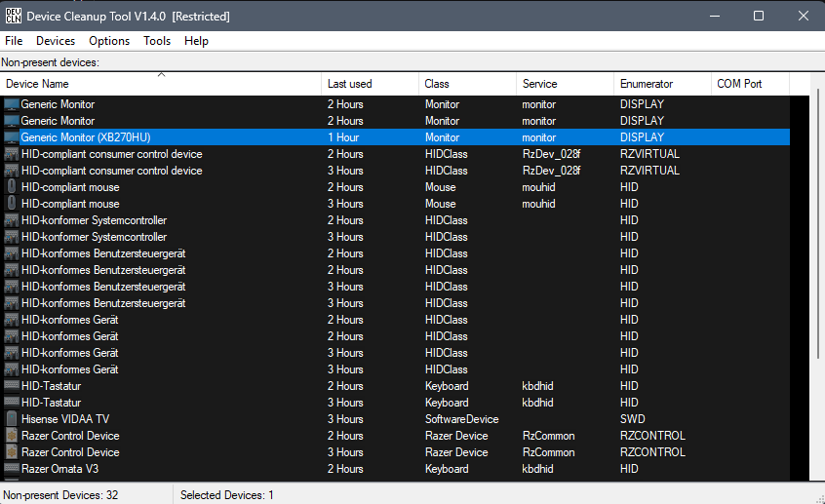Image resolution: width=825 pixels, height=504 pixels.
Task: Click 'RzDev_028f' in the 2 Hours row
Action: (x=551, y=154)
